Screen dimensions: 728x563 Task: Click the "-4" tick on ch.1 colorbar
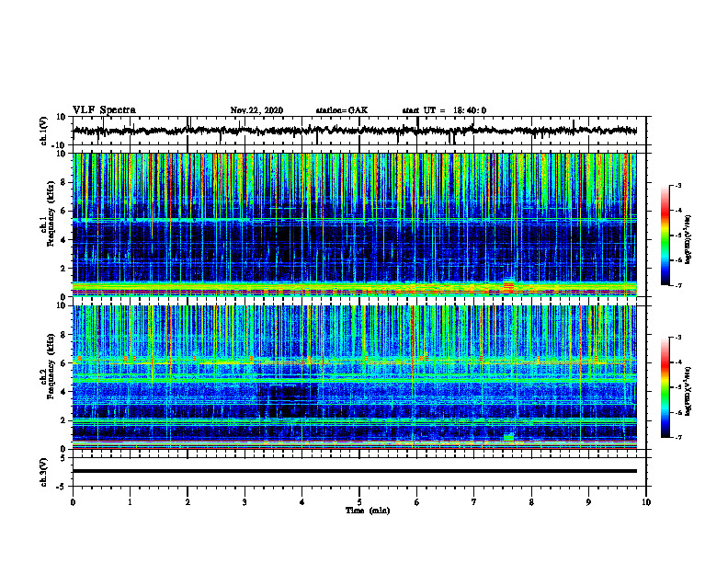coord(678,211)
